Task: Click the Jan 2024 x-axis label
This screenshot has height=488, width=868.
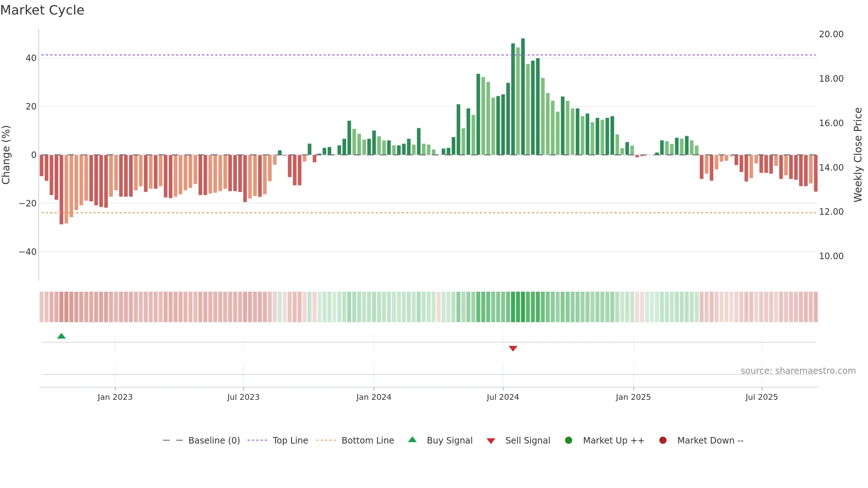Action: point(374,397)
